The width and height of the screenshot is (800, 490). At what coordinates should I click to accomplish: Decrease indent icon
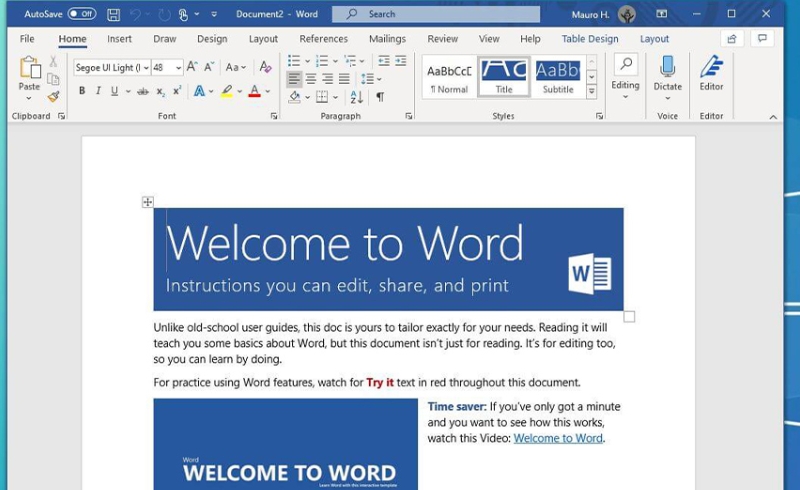pyautogui.click(x=384, y=61)
